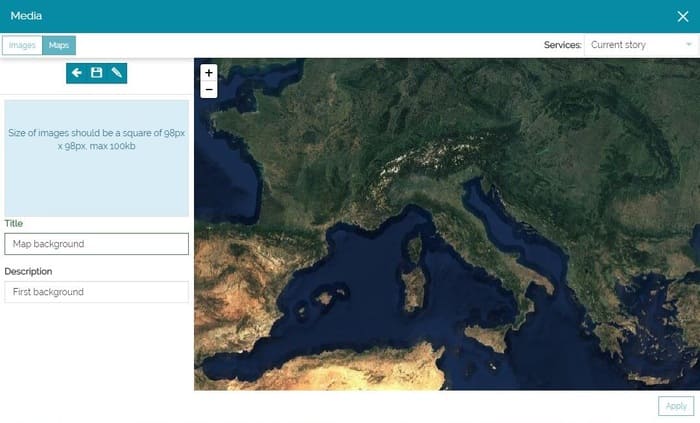Click the blue thumbnail upload area
Screen dimensions: 700x423
click(96, 158)
